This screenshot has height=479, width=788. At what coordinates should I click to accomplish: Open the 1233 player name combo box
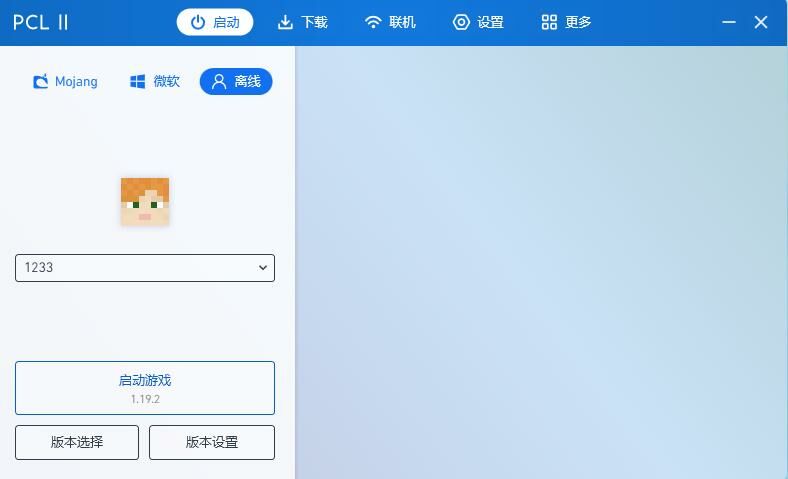tap(145, 268)
